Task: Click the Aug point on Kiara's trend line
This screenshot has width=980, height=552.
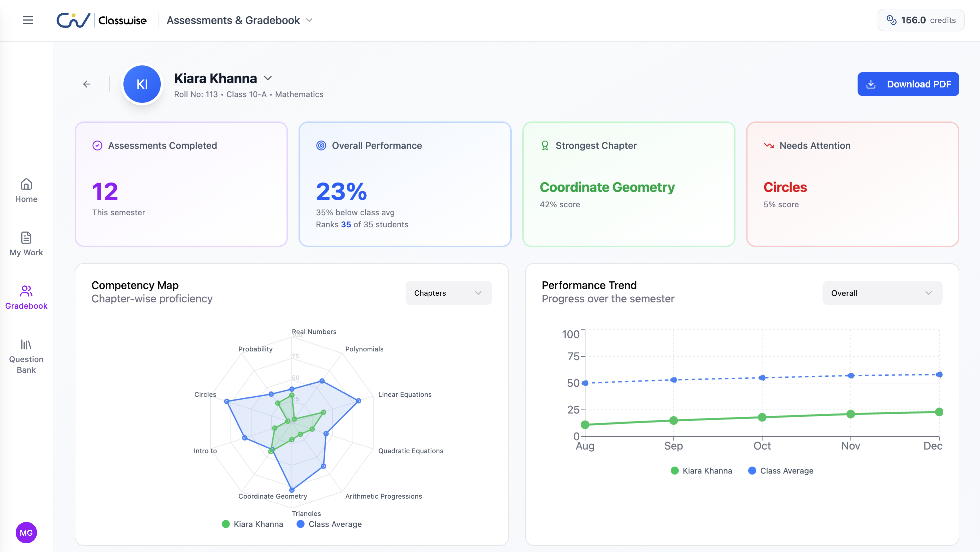Action: pyautogui.click(x=585, y=425)
